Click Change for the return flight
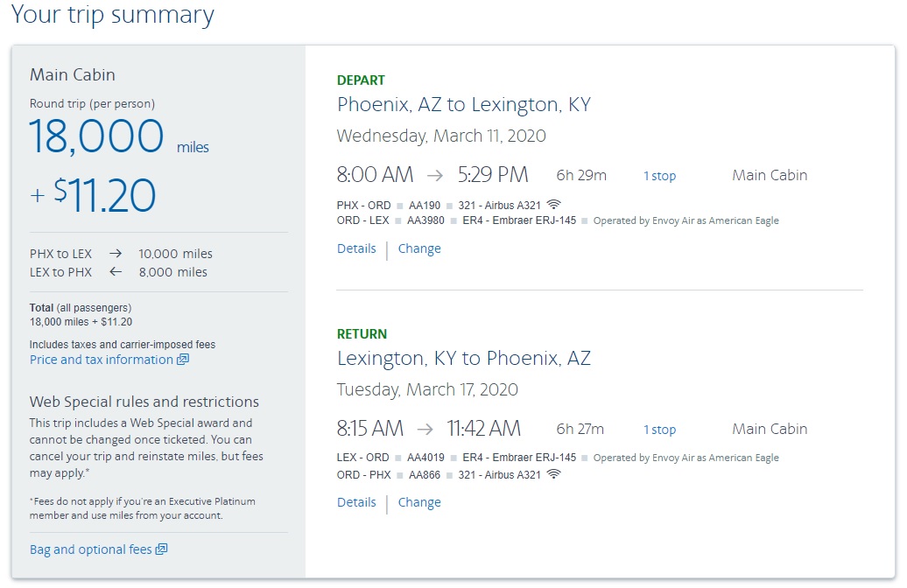This screenshot has width=907, height=588. click(419, 502)
